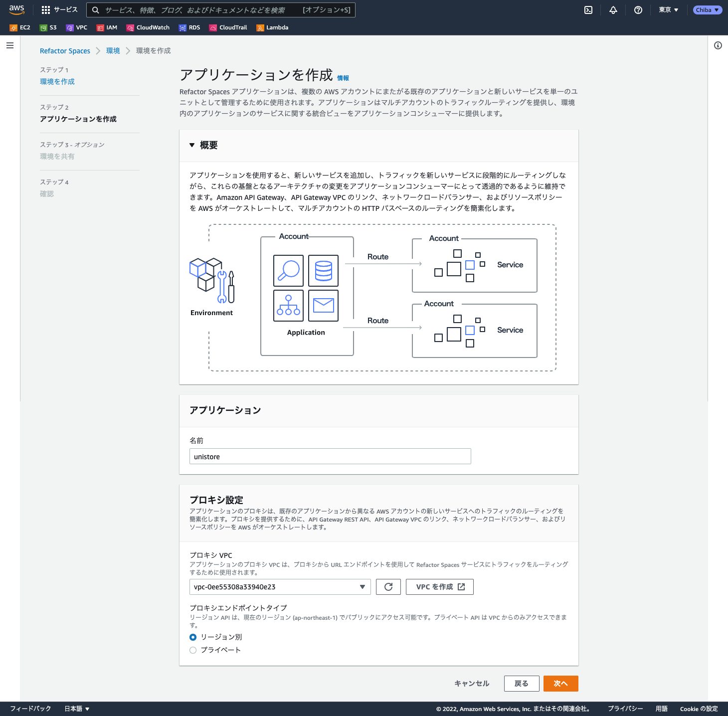Click the 次へ button

coord(560,684)
